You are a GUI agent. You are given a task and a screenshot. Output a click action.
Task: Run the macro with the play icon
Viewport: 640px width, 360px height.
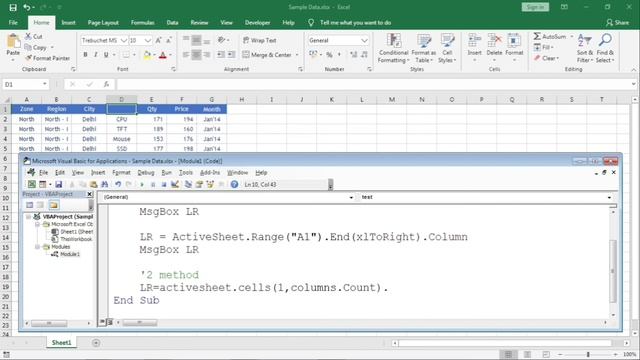coord(142,184)
